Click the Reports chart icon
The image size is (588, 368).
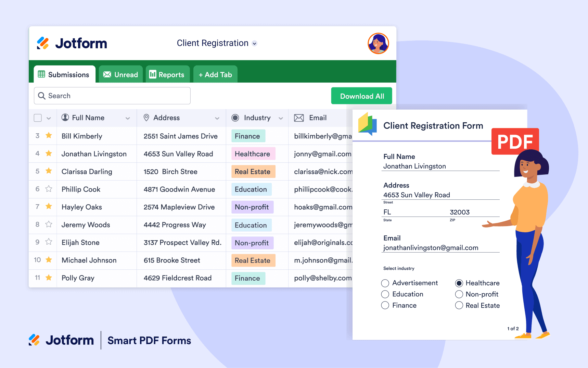pos(153,74)
